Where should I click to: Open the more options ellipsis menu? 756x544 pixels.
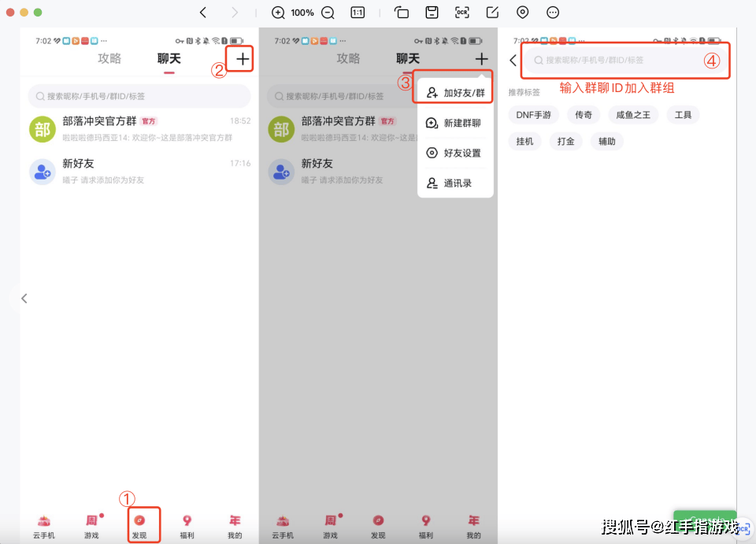pos(553,13)
